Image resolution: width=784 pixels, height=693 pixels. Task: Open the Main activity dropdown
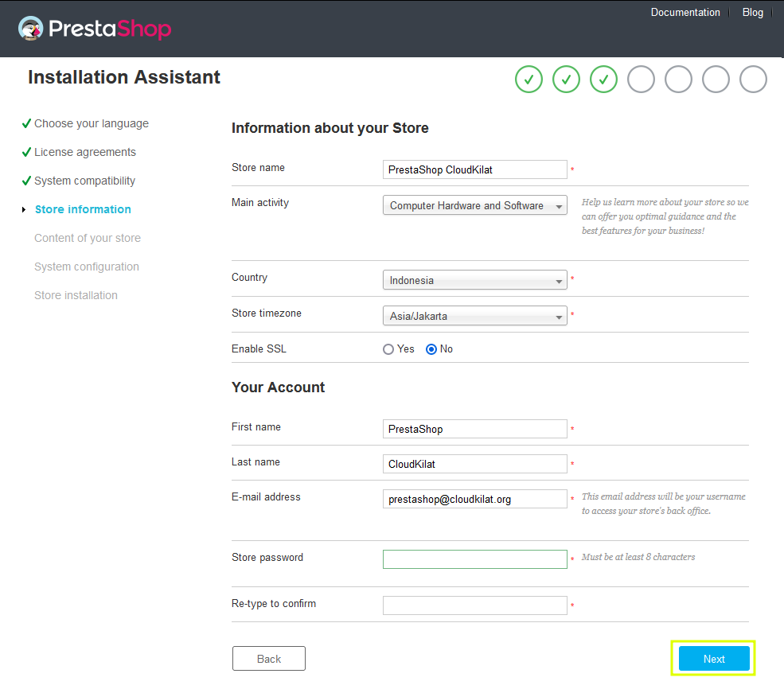[474, 205]
